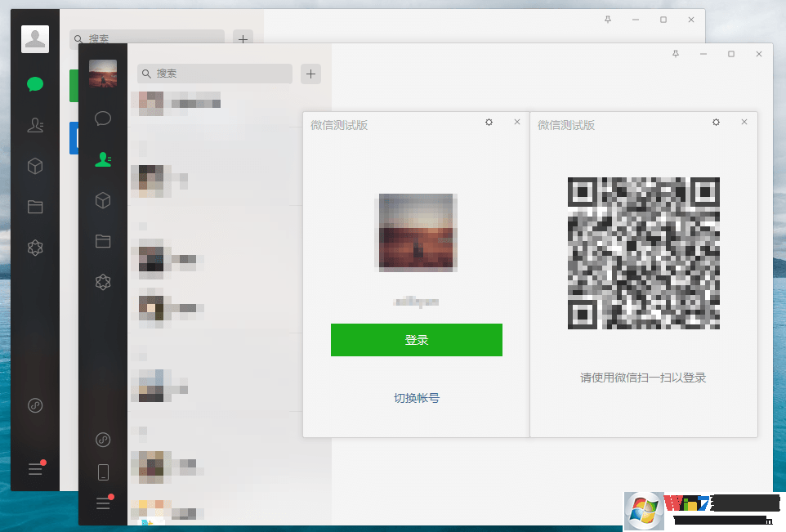Close the login dialog with the 登录 button

coord(517,122)
